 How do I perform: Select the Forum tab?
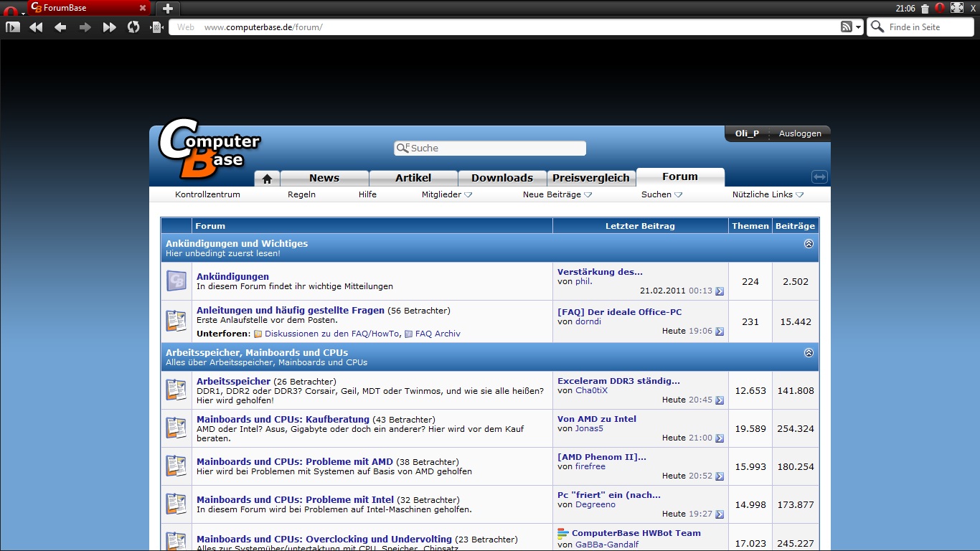(680, 176)
